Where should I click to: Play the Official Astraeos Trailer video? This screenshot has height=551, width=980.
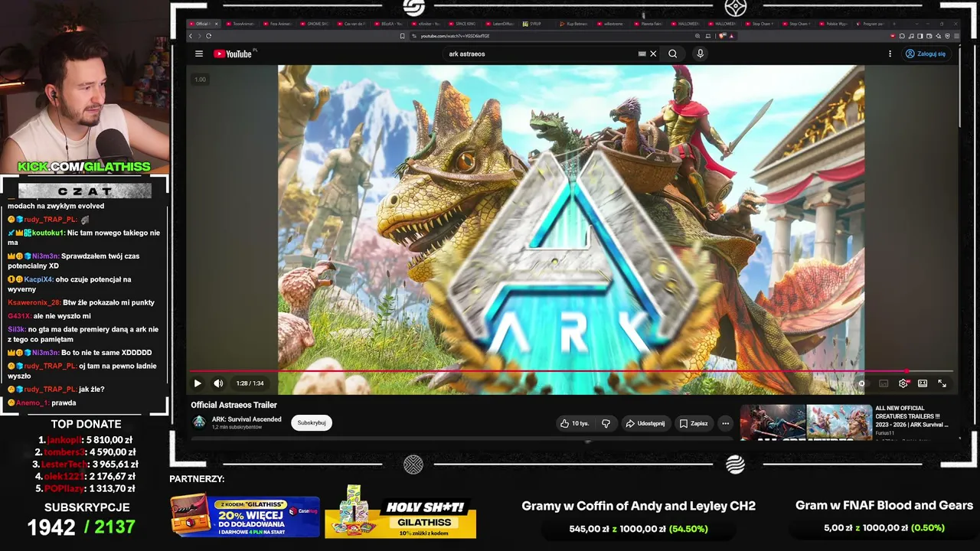[198, 383]
